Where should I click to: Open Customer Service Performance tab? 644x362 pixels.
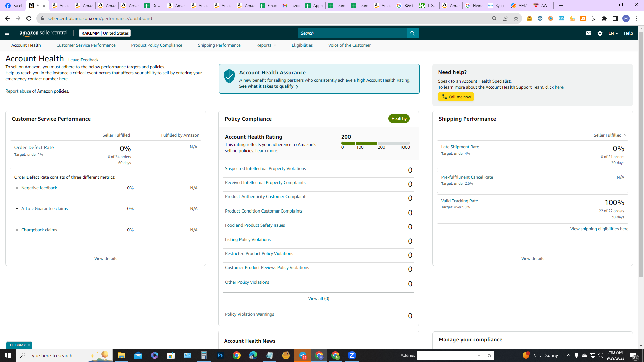tap(86, 45)
